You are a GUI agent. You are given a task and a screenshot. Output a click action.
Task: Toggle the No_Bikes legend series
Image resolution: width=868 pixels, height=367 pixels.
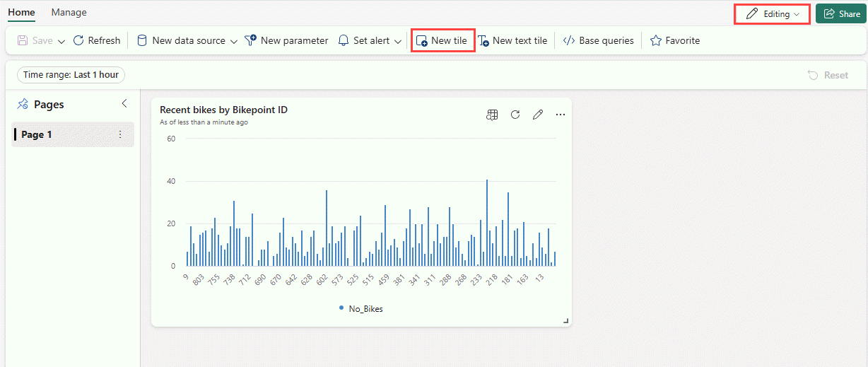[361, 309]
